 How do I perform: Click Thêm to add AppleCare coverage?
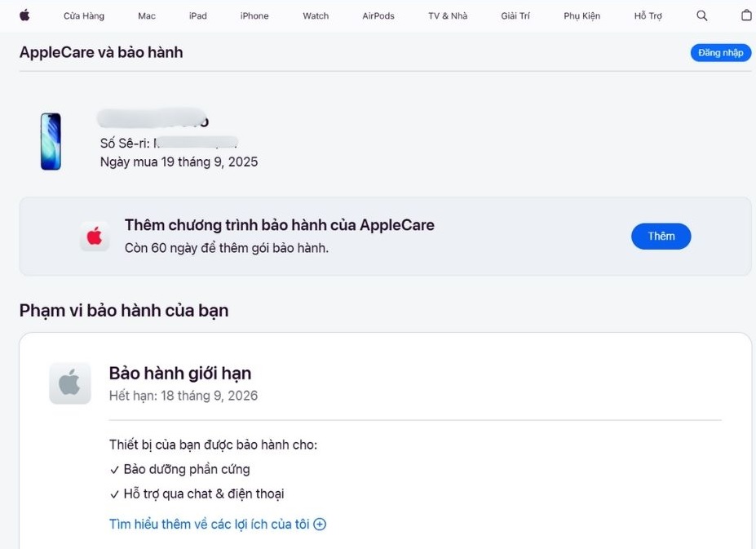[661, 236]
